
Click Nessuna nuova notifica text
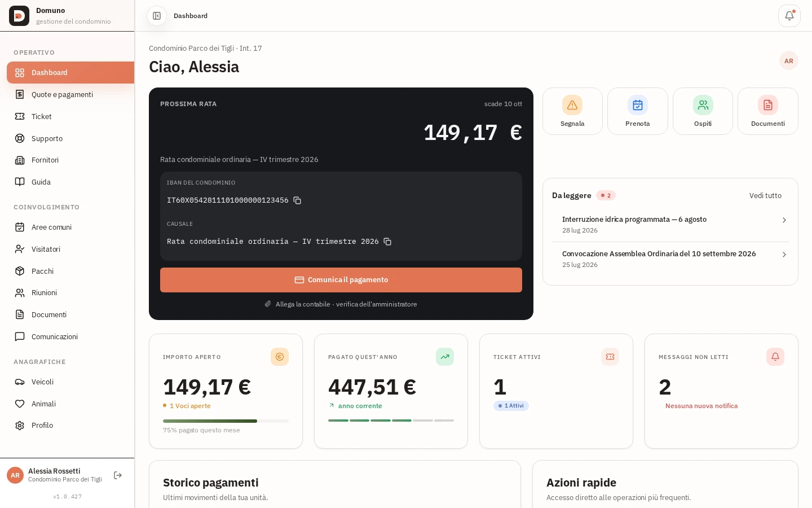pos(701,406)
